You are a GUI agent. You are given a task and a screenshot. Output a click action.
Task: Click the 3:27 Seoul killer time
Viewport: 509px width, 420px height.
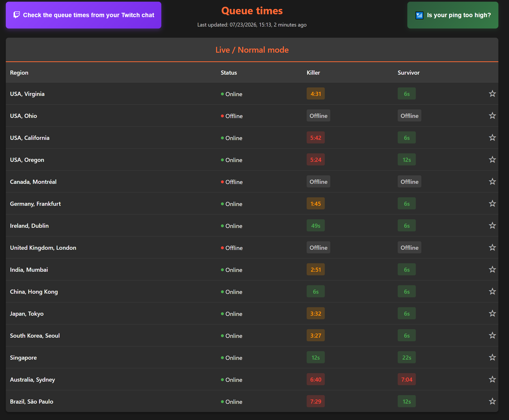[x=316, y=335]
